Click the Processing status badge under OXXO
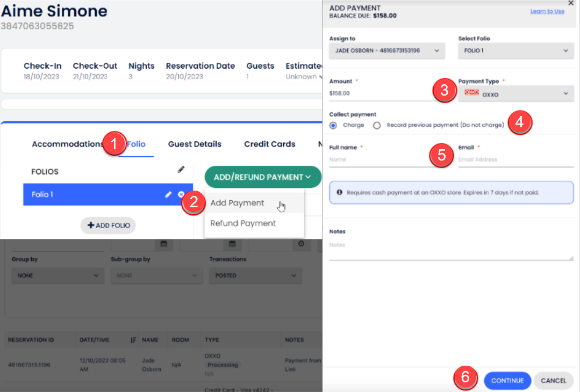This screenshot has width=580, height=392. click(x=223, y=365)
